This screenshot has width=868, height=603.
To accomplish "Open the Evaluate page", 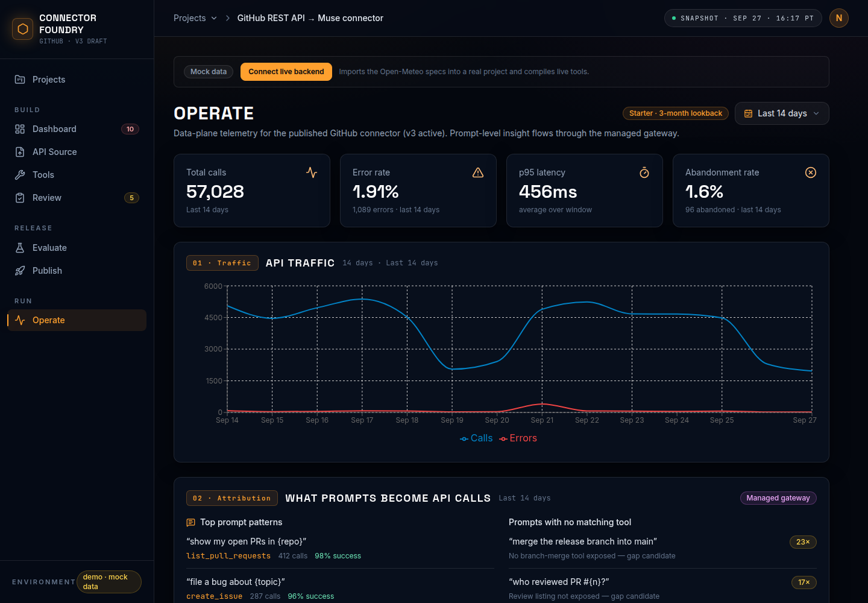I will tap(77, 248).
